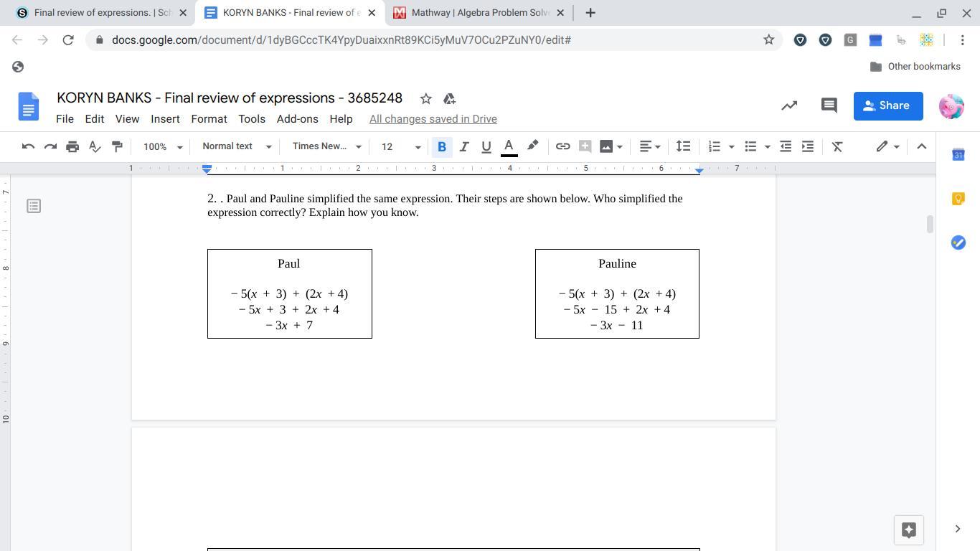Open the Tools menu
This screenshot has width=980, height=551.
tap(252, 119)
